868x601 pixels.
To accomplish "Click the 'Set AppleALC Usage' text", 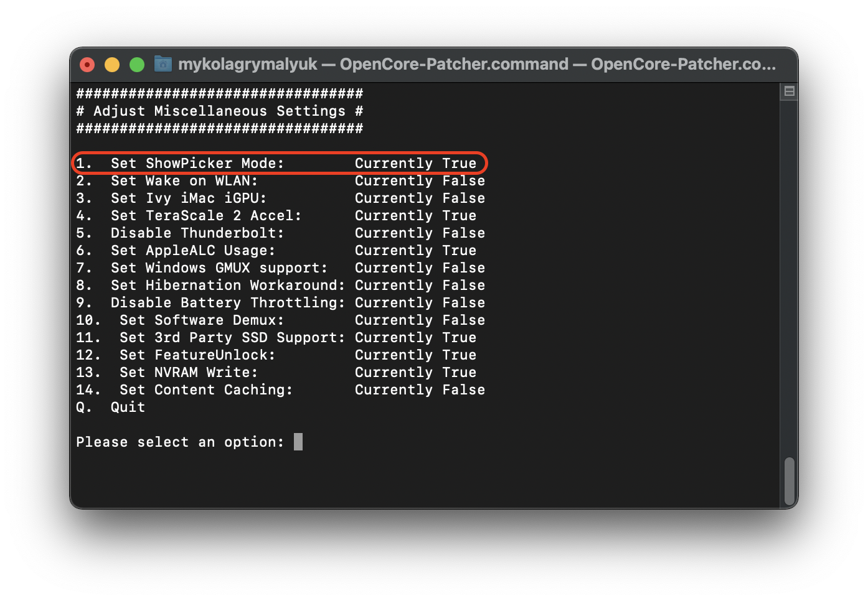I will [x=192, y=251].
